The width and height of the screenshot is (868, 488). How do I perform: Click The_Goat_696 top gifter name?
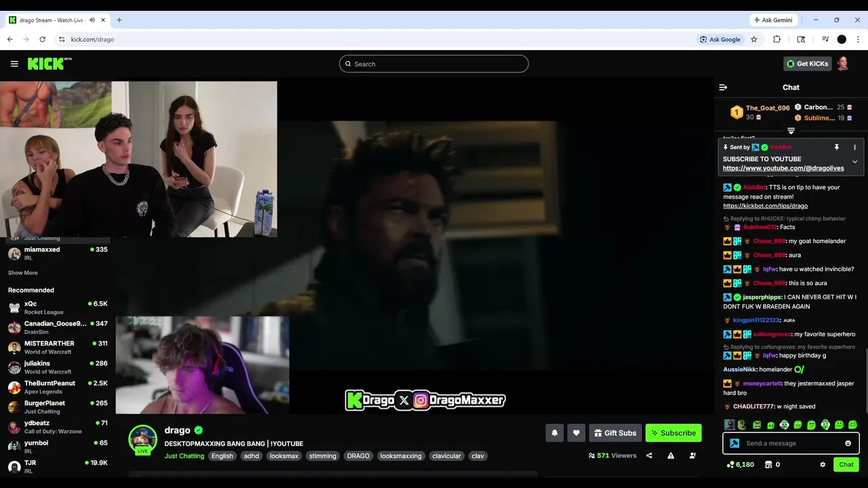click(768, 108)
